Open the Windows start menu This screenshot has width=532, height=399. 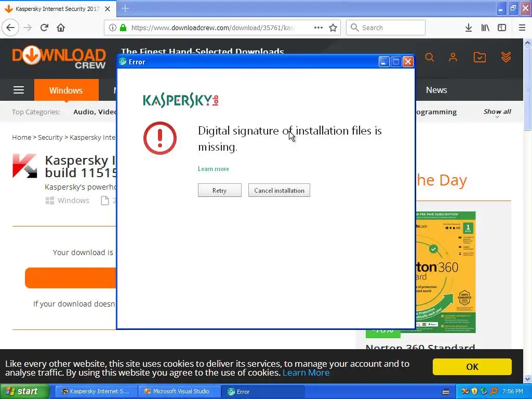pos(24,391)
